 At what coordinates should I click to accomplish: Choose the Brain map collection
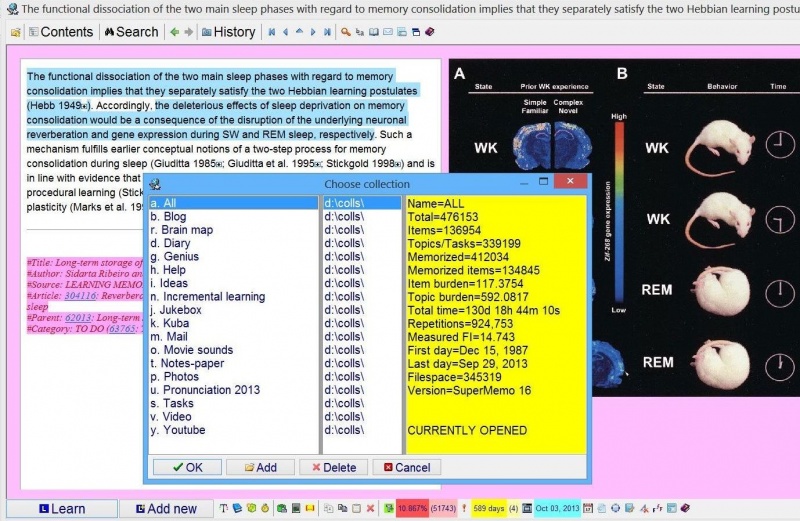pyautogui.click(x=181, y=230)
